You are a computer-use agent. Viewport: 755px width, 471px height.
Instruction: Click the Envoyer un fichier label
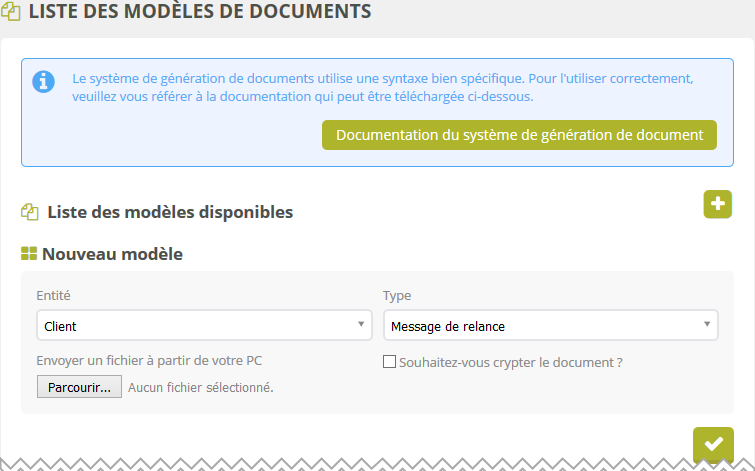tap(149, 360)
